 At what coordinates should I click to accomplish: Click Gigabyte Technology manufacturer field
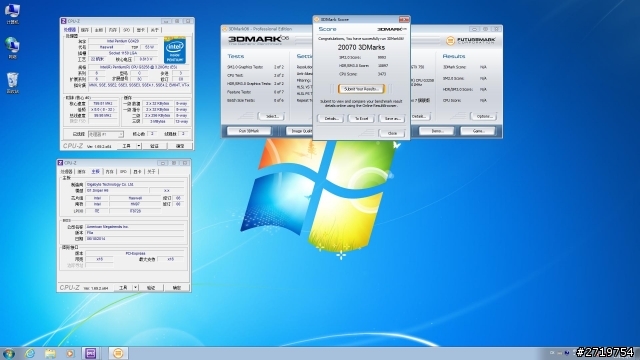[x=135, y=184]
